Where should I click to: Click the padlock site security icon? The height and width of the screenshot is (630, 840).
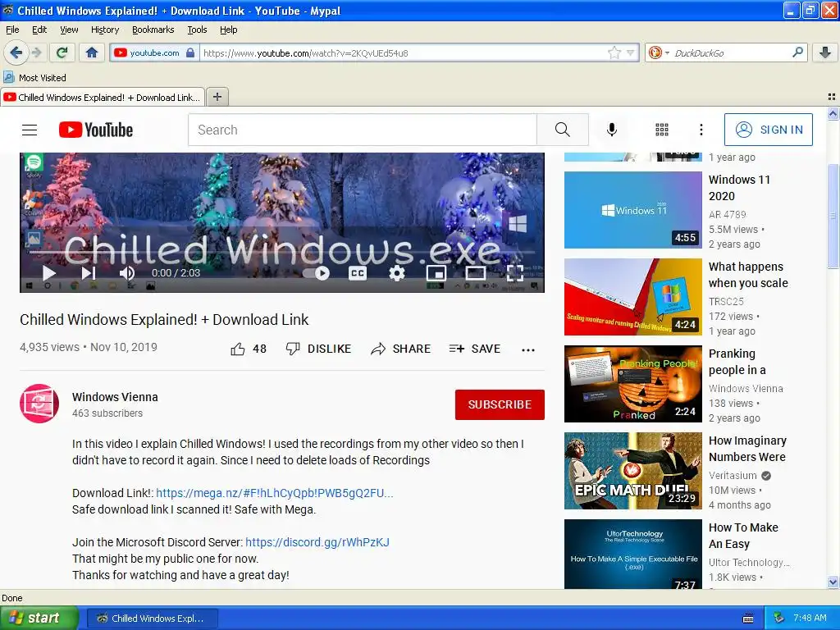190,53
